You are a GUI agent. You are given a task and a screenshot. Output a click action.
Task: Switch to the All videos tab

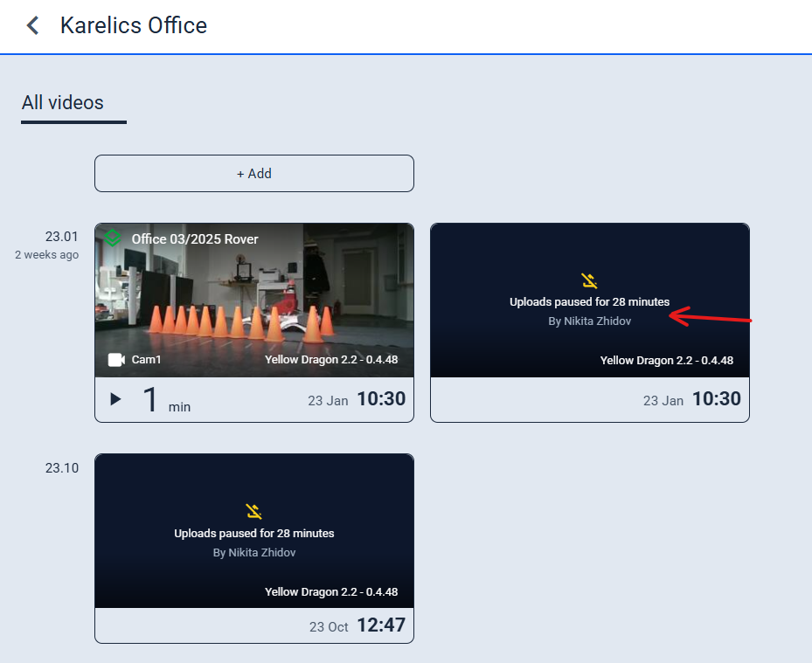[x=63, y=103]
